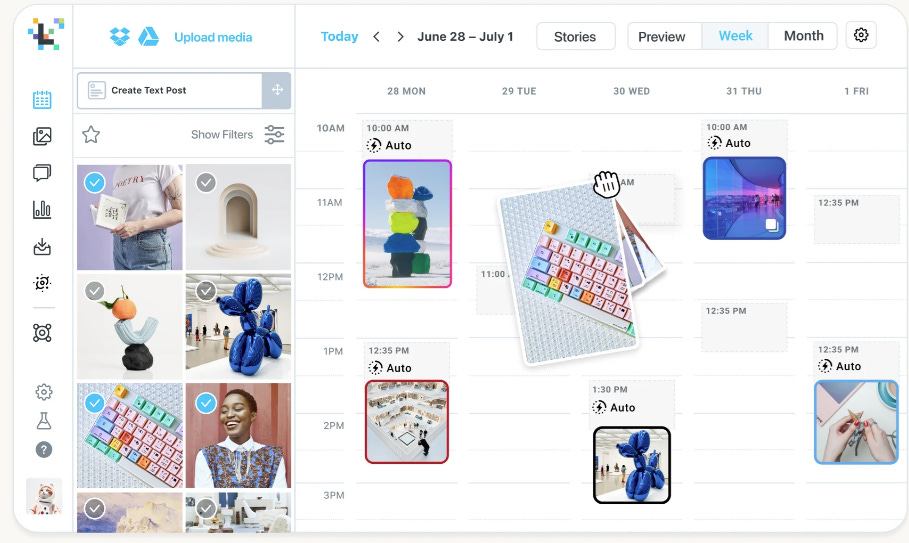Open analytics bar chart icon

[x=42, y=209]
